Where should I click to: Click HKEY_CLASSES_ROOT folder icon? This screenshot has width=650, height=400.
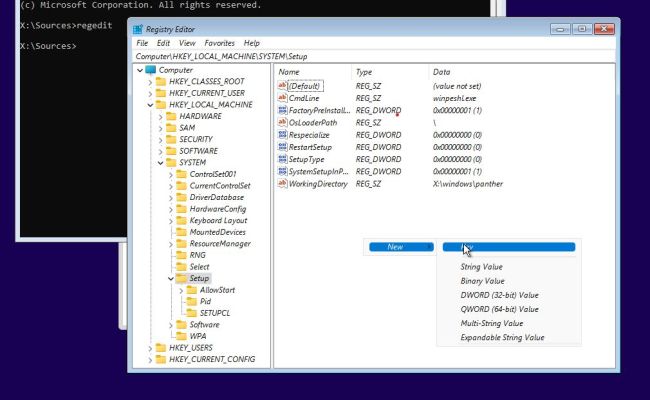coord(161,82)
